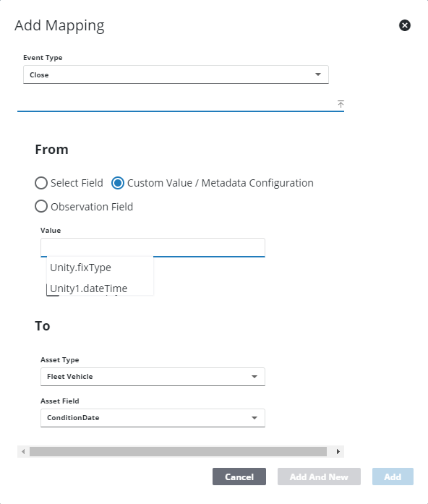The image size is (428, 504).
Task: Select the Select Field radio option
Action: [41, 183]
